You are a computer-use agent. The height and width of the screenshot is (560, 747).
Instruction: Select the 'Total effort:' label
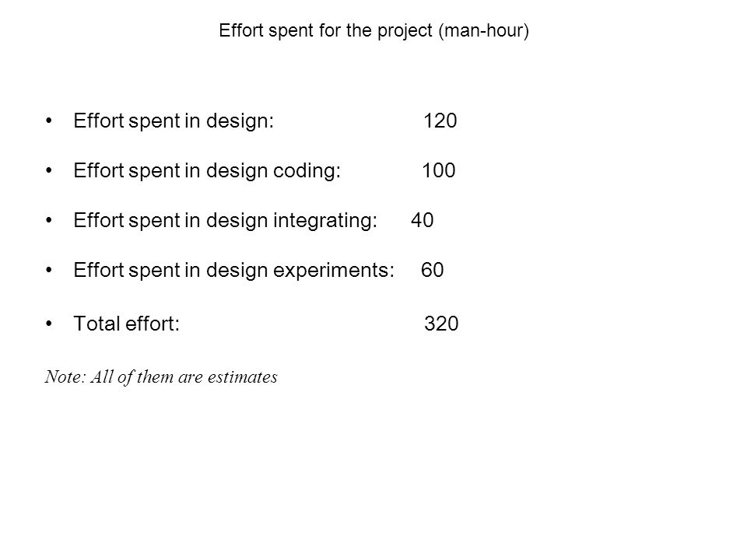[x=127, y=324]
